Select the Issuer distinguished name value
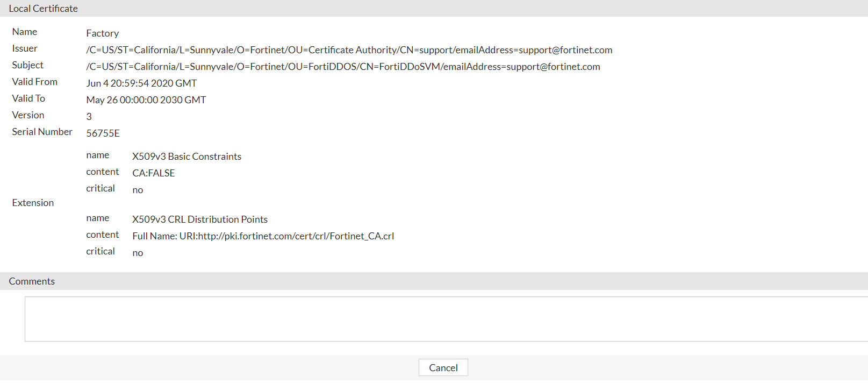Screen dimensions: 868x390 [x=349, y=50]
